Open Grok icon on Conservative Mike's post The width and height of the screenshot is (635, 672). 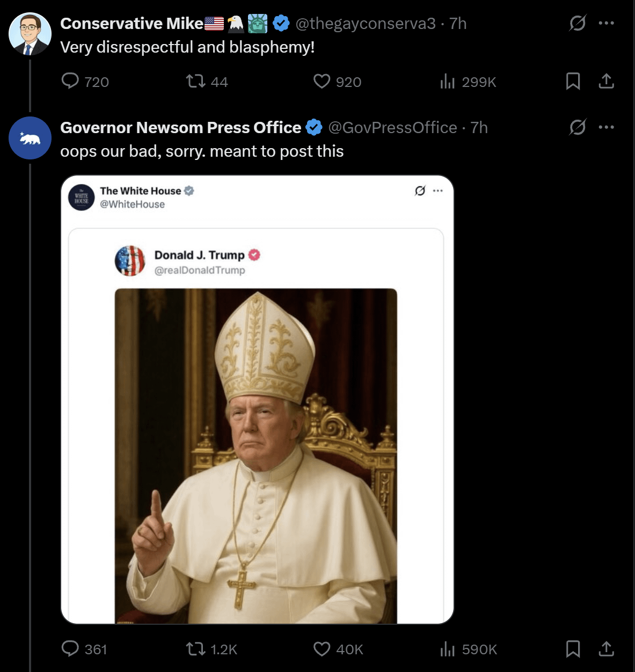tap(578, 23)
